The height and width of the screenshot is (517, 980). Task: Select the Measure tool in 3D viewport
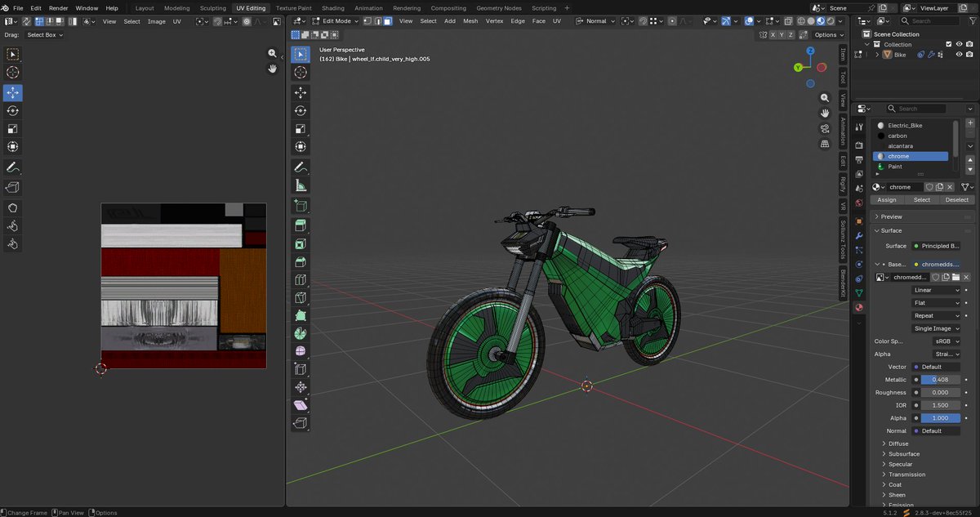pos(300,185)
